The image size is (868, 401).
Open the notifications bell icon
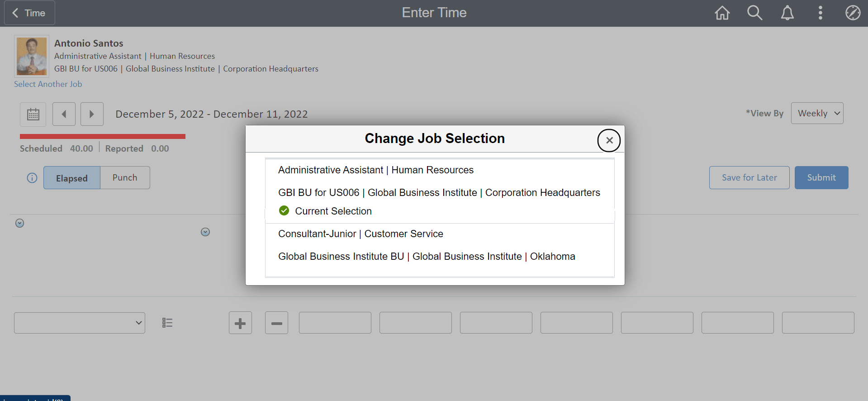pos(787,13)
